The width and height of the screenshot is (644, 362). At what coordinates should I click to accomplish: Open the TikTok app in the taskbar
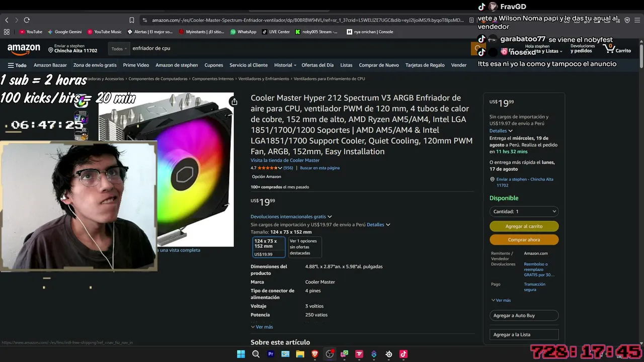coord(403,354)
